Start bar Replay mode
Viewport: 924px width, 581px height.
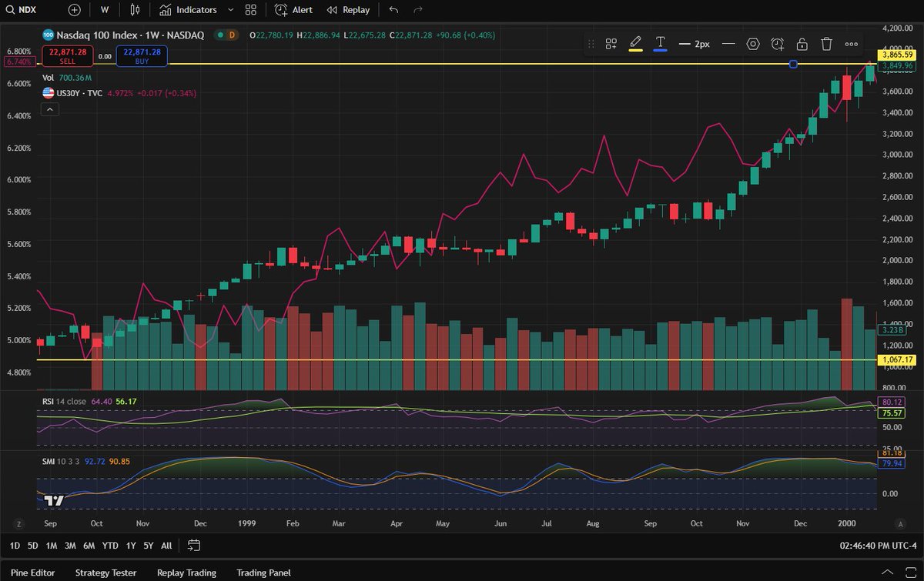tap(348, 10)
